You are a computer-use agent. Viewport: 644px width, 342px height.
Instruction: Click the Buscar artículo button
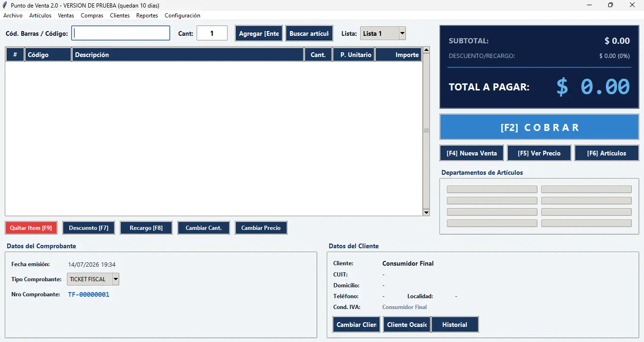click(309, 33)
